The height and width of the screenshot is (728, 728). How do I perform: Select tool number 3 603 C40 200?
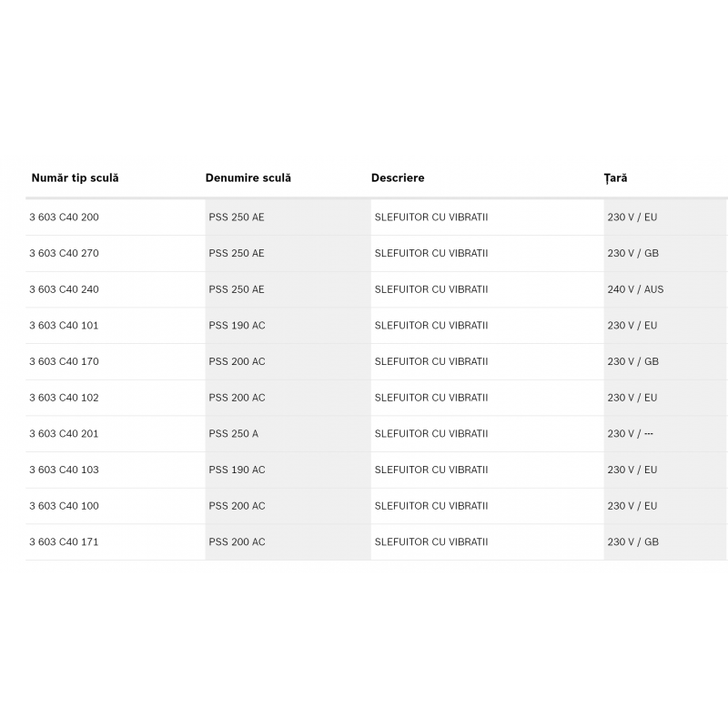click(x=64, y=217)
